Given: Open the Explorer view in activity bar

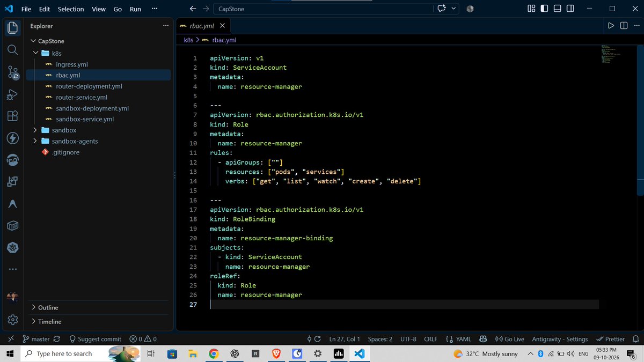Looking at the screenshot, I should [13, 27].
